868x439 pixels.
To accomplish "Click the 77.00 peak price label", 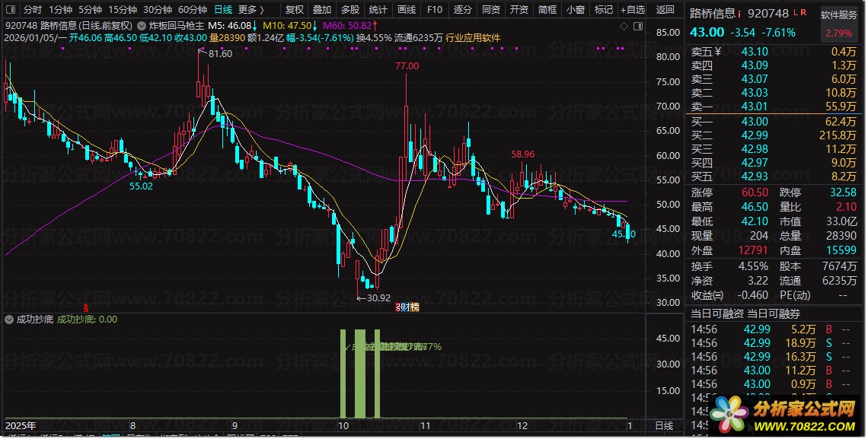I will (407, 65).
